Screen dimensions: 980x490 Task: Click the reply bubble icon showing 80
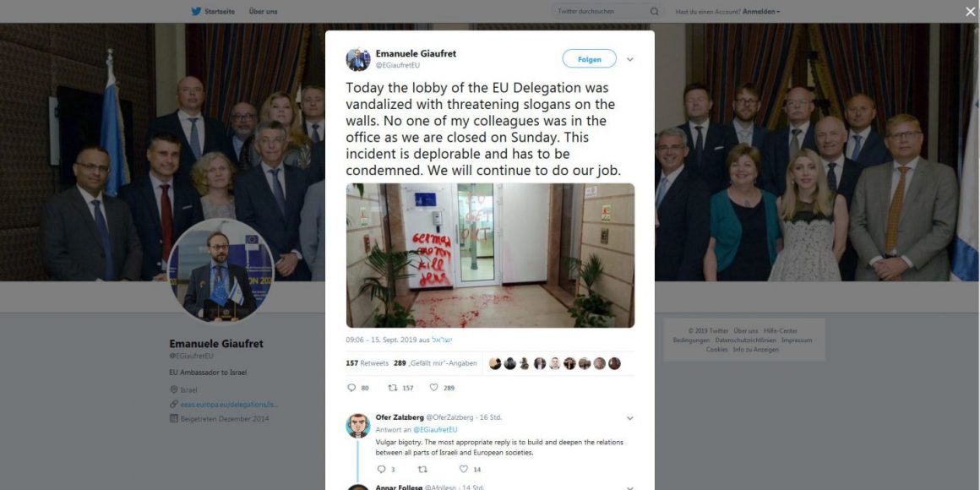(x=351, y=388)
